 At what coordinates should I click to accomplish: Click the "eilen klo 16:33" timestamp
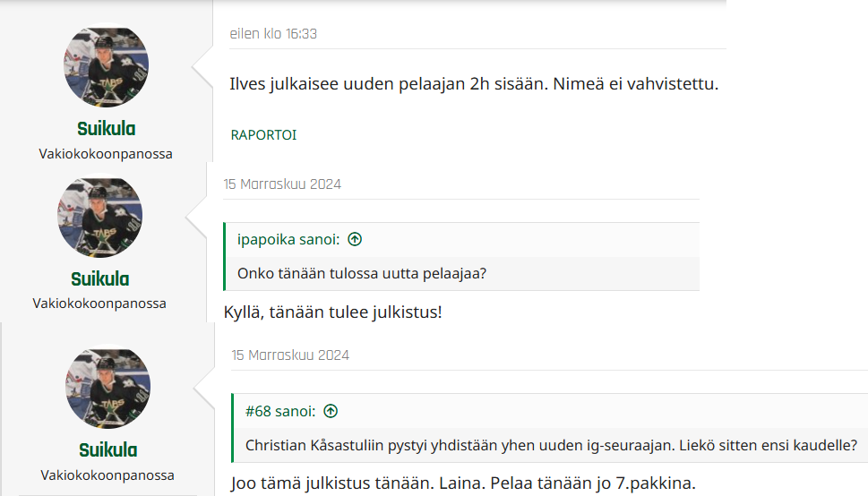tap(273, 34)
